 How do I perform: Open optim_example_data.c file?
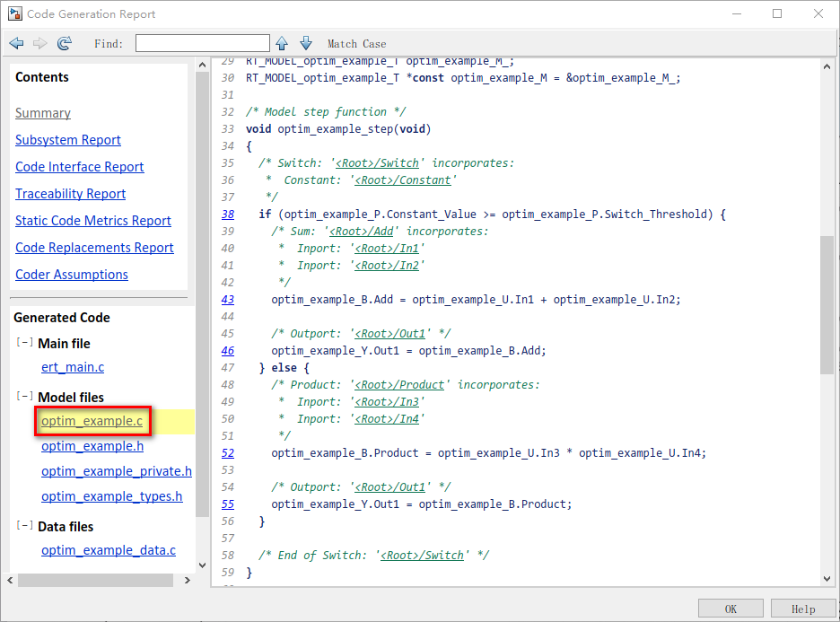(x=109, y=550)
